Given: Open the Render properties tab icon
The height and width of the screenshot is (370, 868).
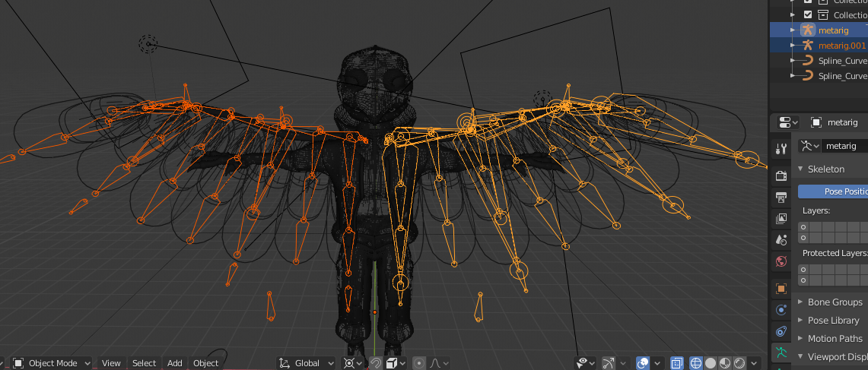Looking at the screenshot, I should coord(781,176).
